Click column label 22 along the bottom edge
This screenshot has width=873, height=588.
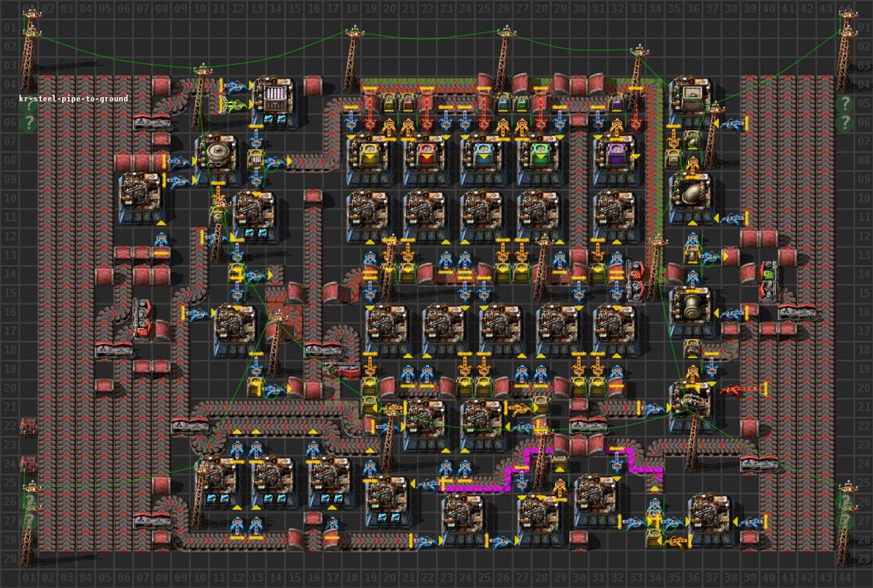[426, 579]
